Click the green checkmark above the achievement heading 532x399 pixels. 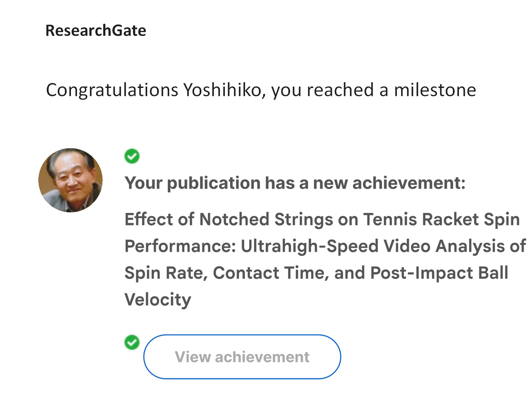[x=132, y=156]
